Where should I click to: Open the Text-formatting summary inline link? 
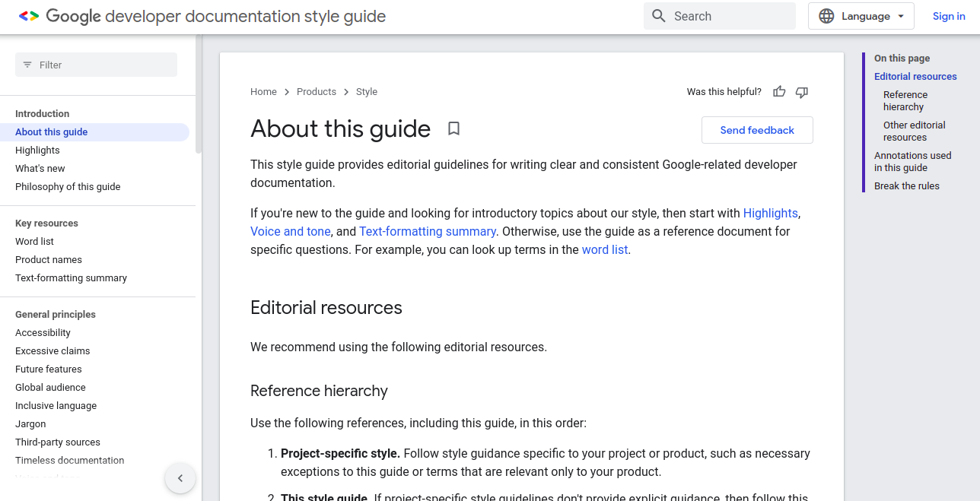[428, 231]
